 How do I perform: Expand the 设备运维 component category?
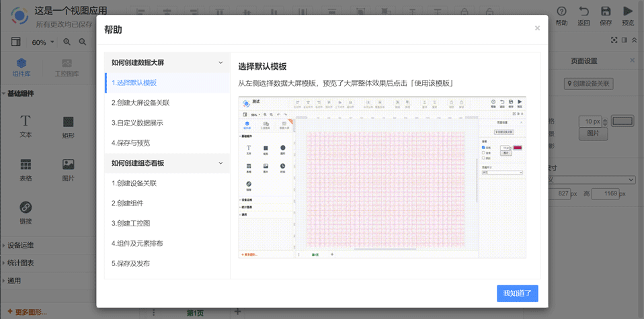20,245
